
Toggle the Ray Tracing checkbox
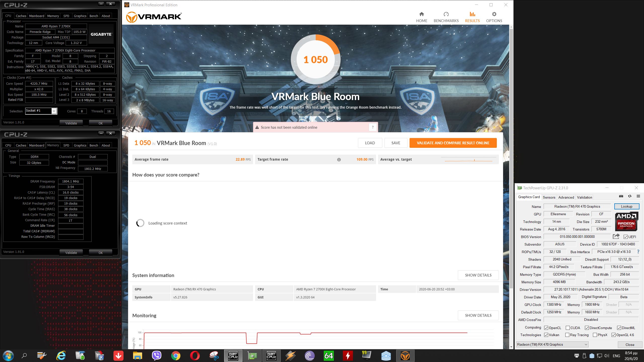point(567,335)
